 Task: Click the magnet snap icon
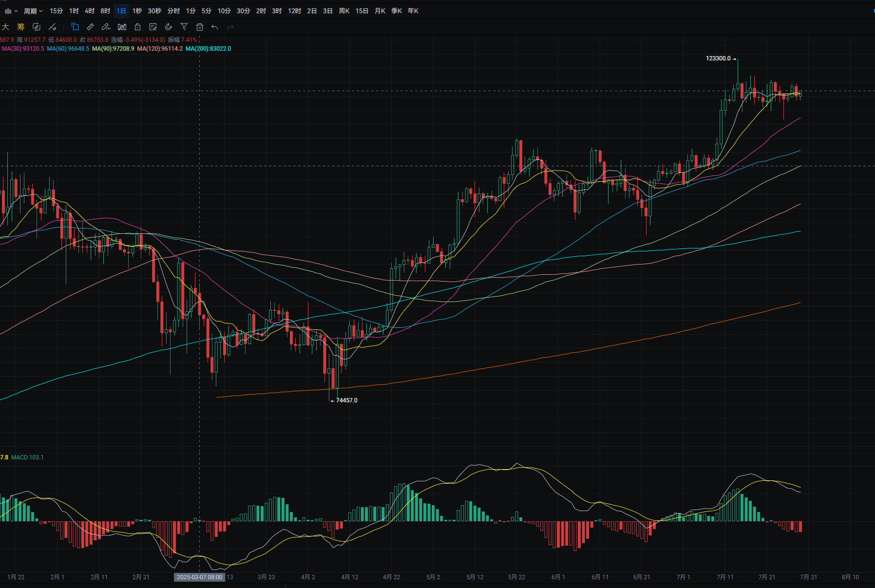point(169,27)
